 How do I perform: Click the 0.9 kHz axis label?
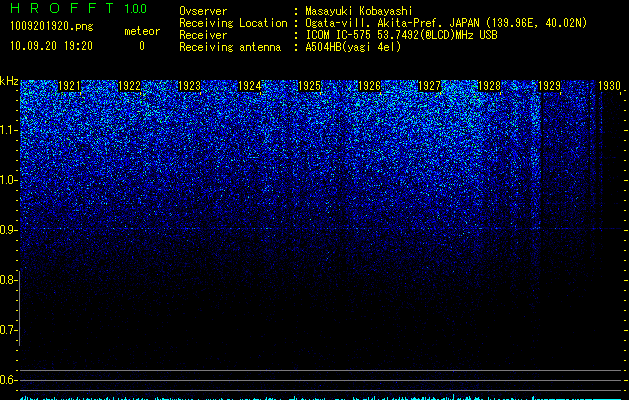(x=7, y=230)
